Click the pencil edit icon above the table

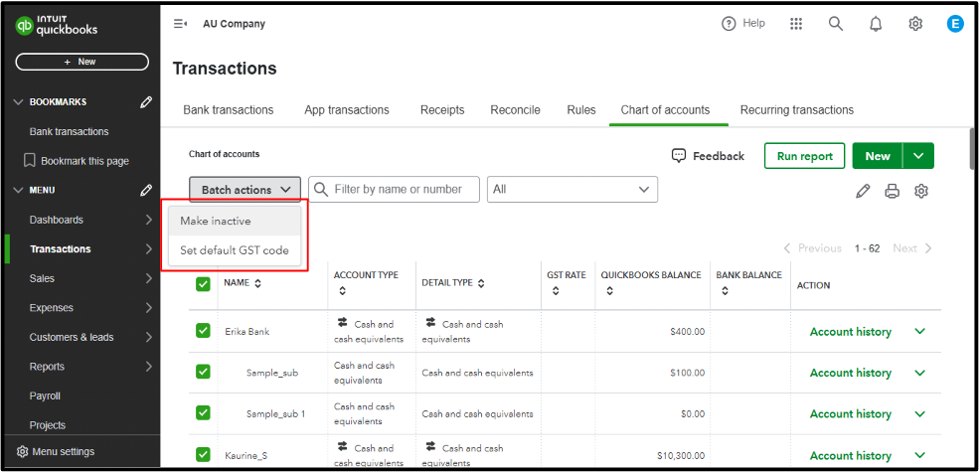(863, 191)
